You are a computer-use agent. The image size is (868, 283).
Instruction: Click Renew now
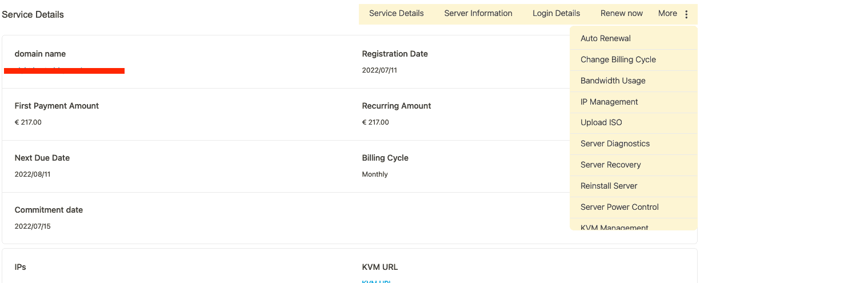(x=621, y=14)
